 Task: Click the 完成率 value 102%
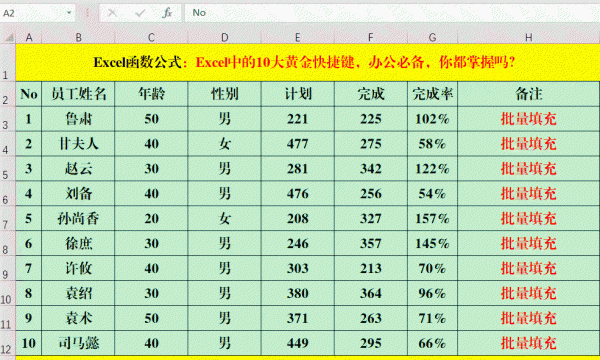pos(432,119)
